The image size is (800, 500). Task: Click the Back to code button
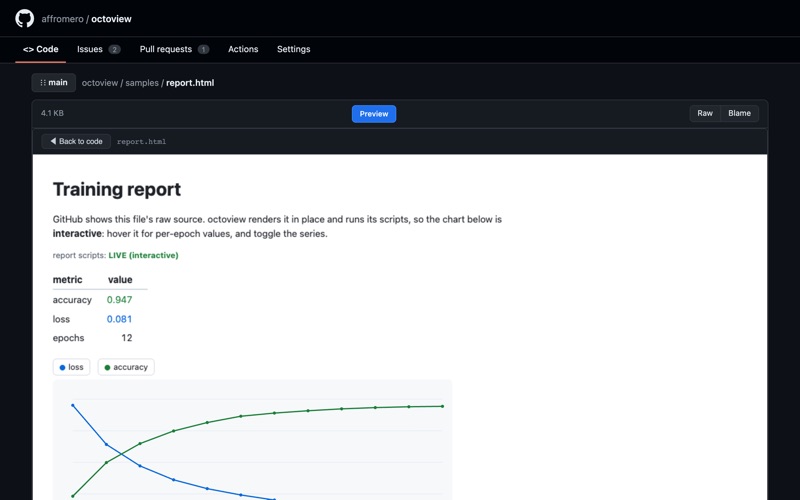[x=76, y=141]
